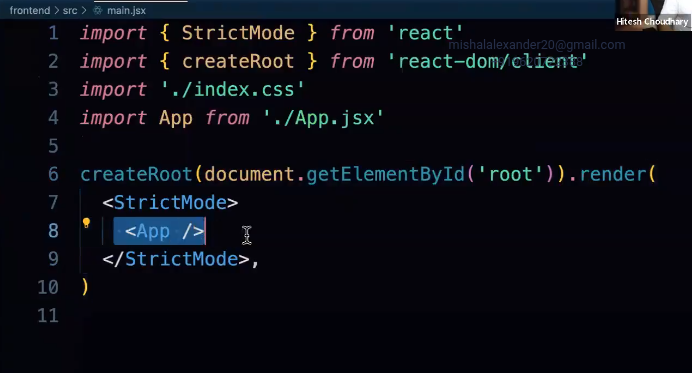Click line number 2 in the gutter
692x373 pixels.
[x=53, y=61]
